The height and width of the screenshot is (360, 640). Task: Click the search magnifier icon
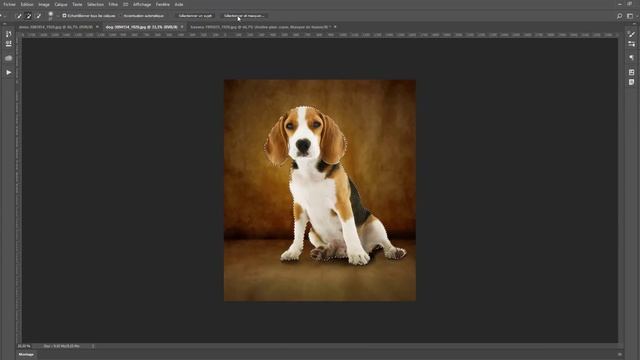619,16
